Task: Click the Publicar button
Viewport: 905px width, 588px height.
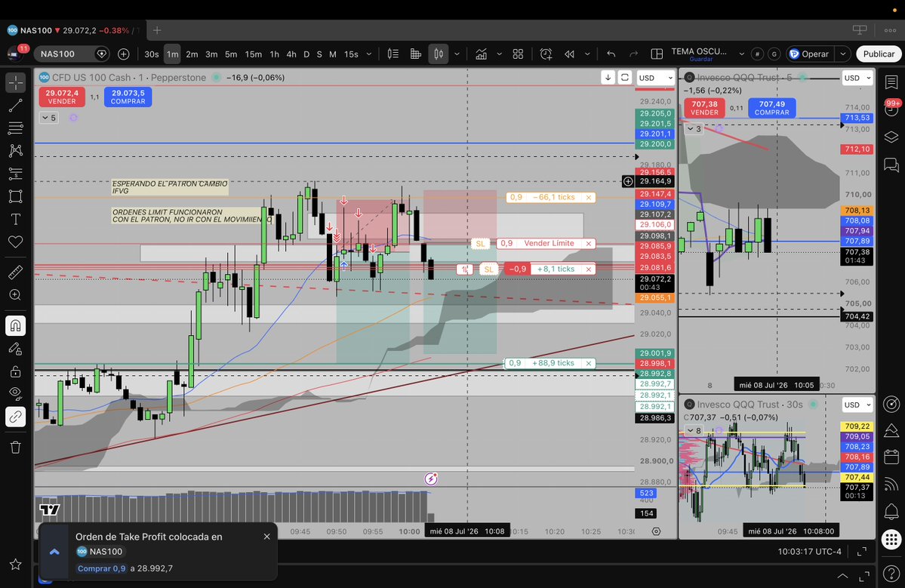Action: (879, 54)
